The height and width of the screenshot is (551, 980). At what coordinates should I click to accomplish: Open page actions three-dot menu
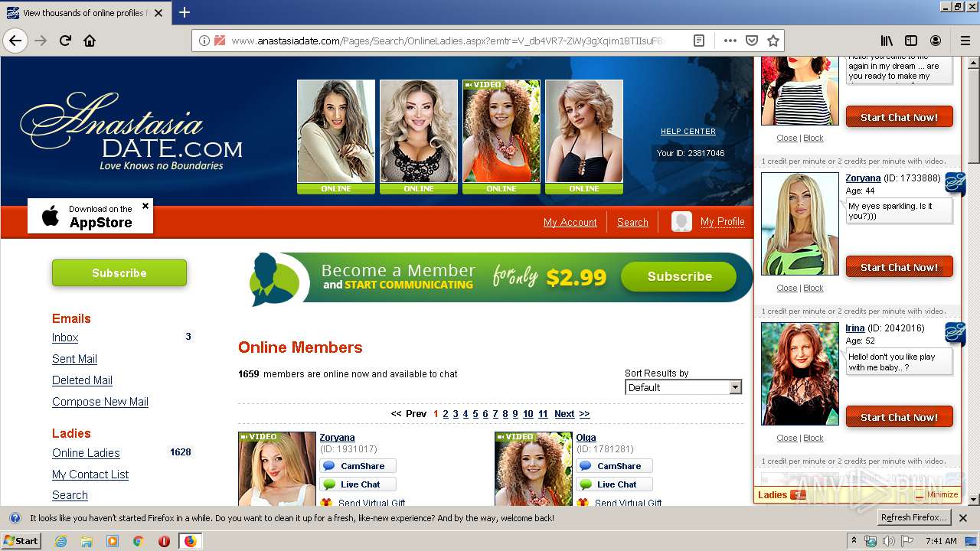coord(730,41)
